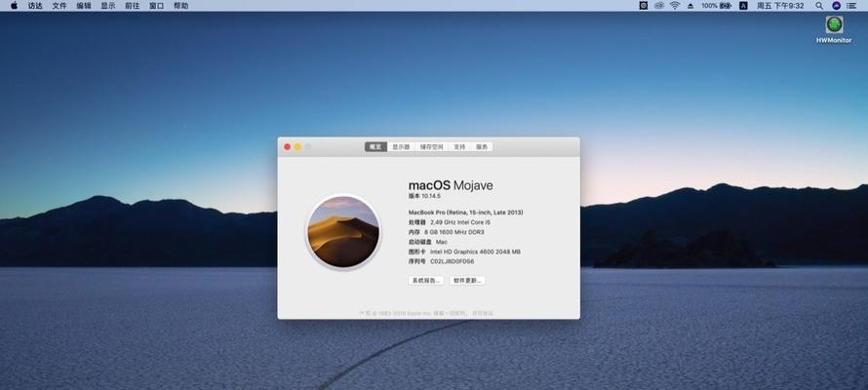The width and height of the screenshot is (868, 390).
Task: Close the About This Mac window
Action: [x=288, y=146]
